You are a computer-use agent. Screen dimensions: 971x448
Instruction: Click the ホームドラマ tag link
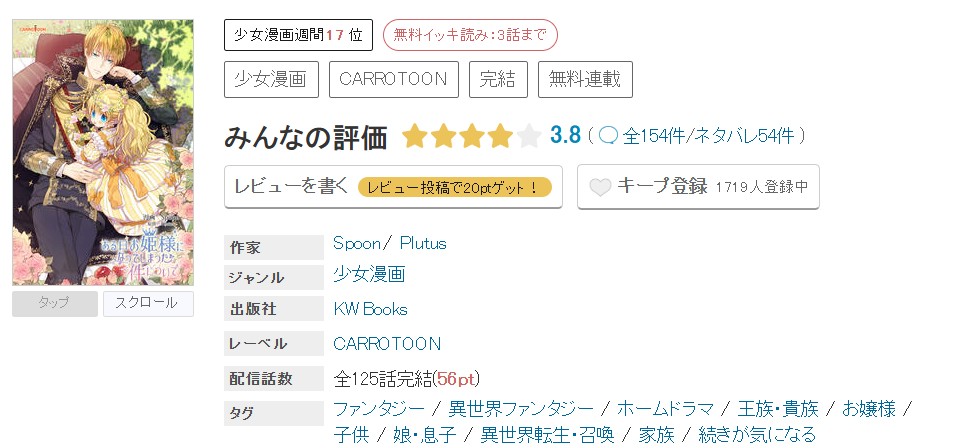point(665,409)
